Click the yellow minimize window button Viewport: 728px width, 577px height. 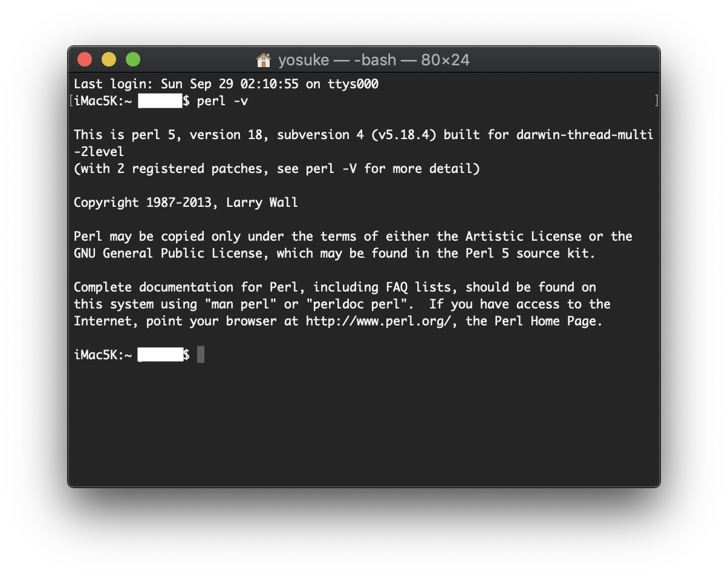[x=109, y=59]
